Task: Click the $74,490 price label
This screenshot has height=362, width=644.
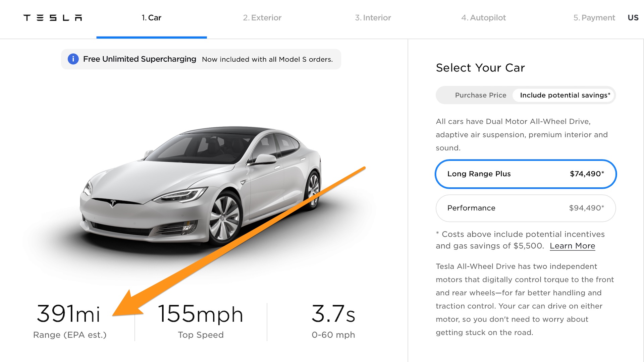Action: pyautogui.click(x=587, y=174)
